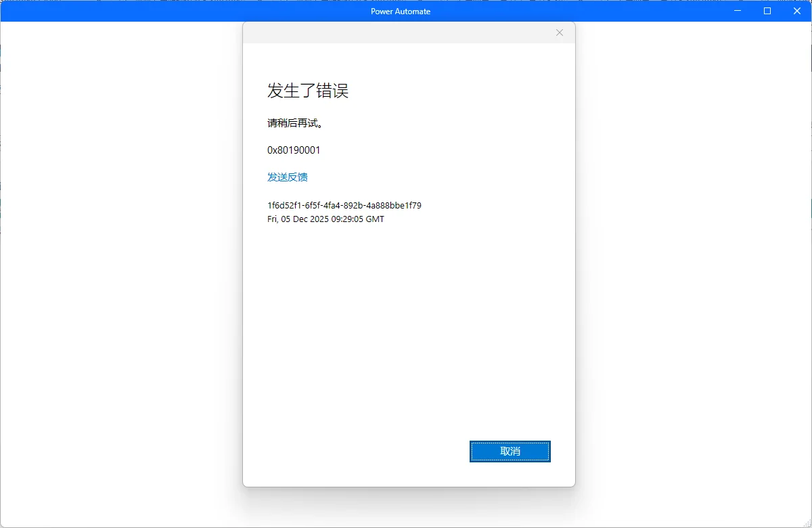Open the 发送反馈 feedback link
Image resolution: width=812 pixels, height=528 pixels.
[288, 177]
